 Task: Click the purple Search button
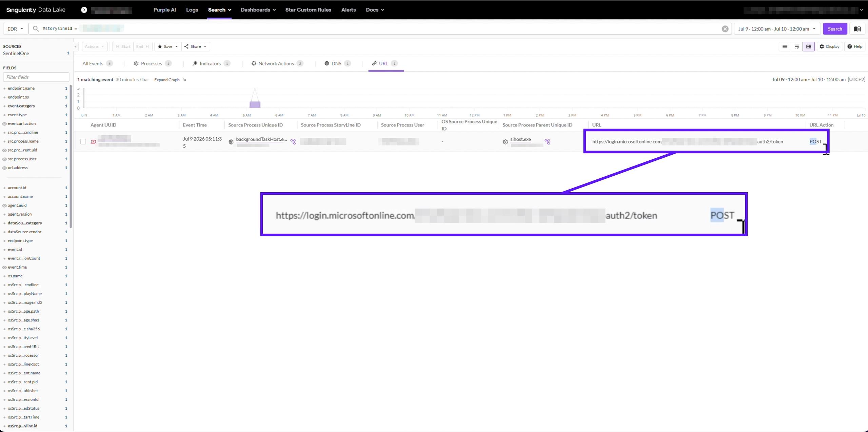pyautogui.click(x=835, y=29)
